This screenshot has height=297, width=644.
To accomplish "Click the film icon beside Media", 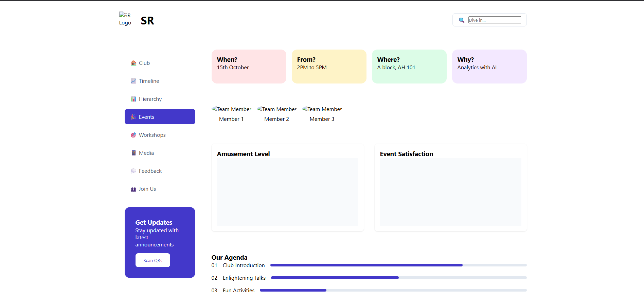I will (x=133, y=153).
